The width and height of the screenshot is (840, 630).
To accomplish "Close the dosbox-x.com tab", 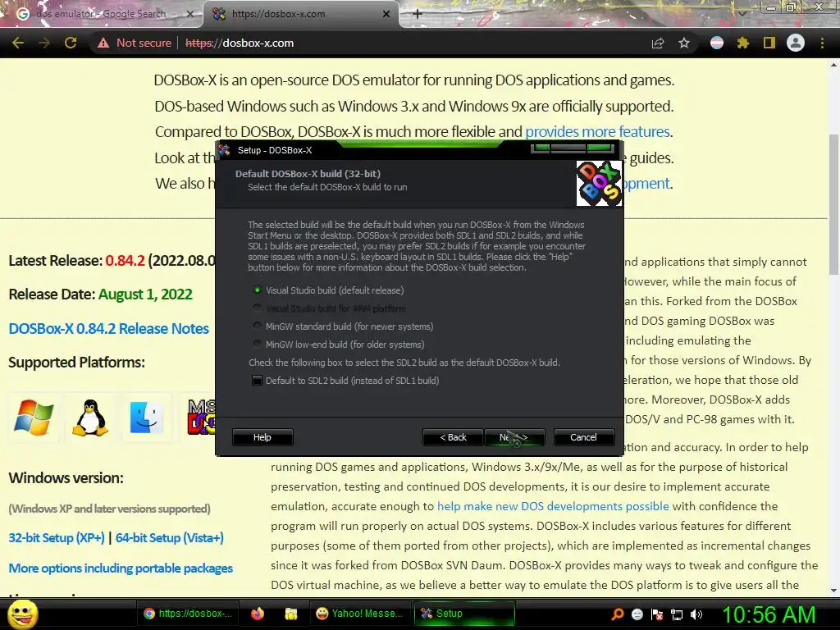I will (386, 14).
